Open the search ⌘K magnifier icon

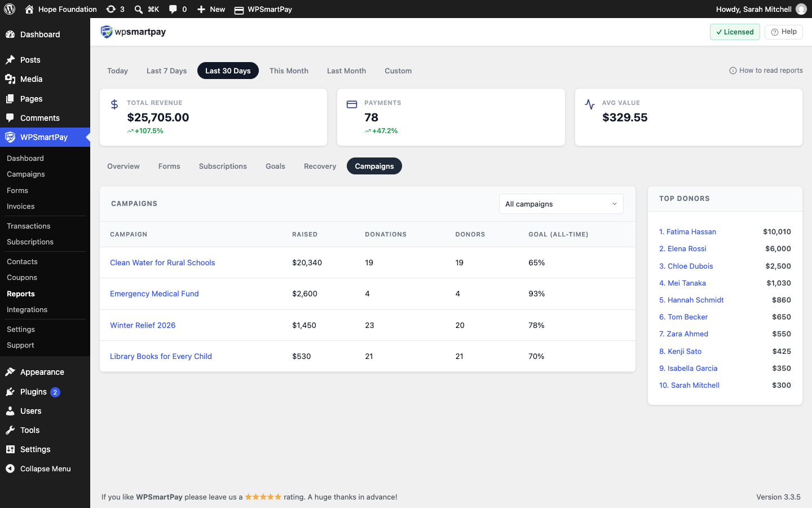coord(138,9)
